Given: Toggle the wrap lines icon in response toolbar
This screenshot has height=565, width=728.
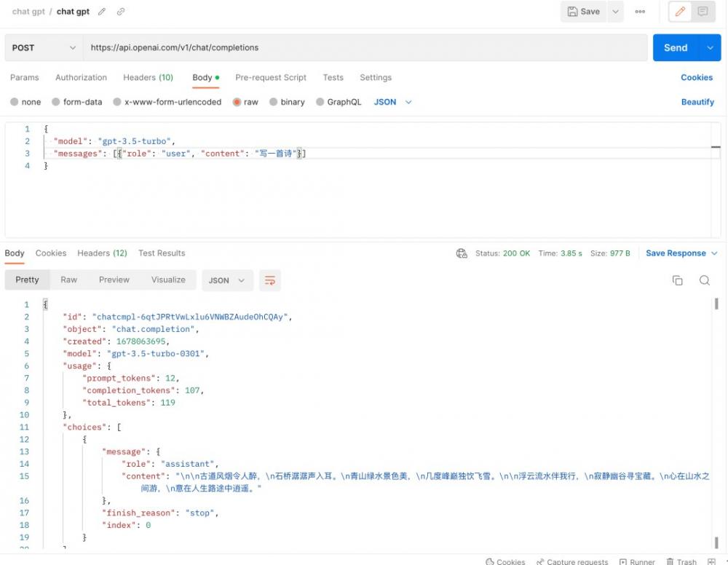Looking at the screenshot, I should point(270,280).
